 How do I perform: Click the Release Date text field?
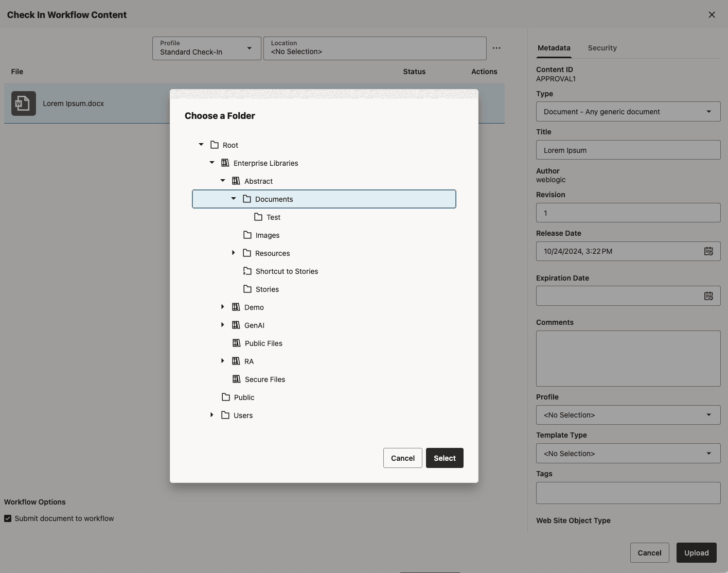coord(618,251)
